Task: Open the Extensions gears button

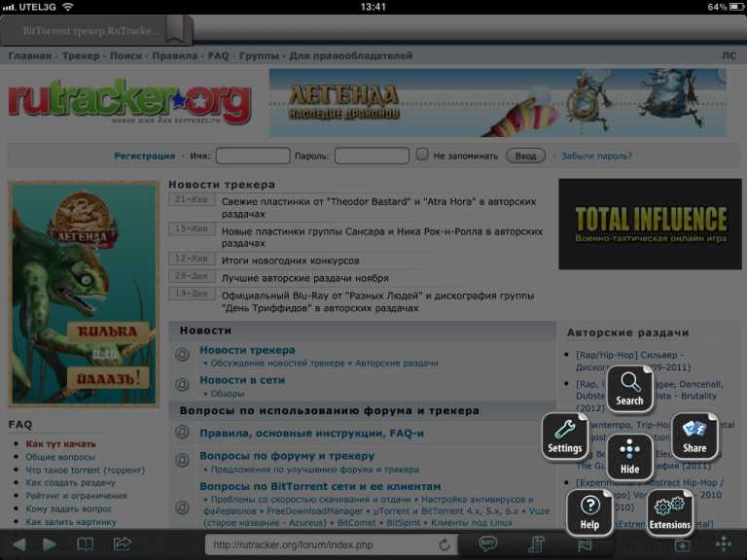Action: (669, 512)
